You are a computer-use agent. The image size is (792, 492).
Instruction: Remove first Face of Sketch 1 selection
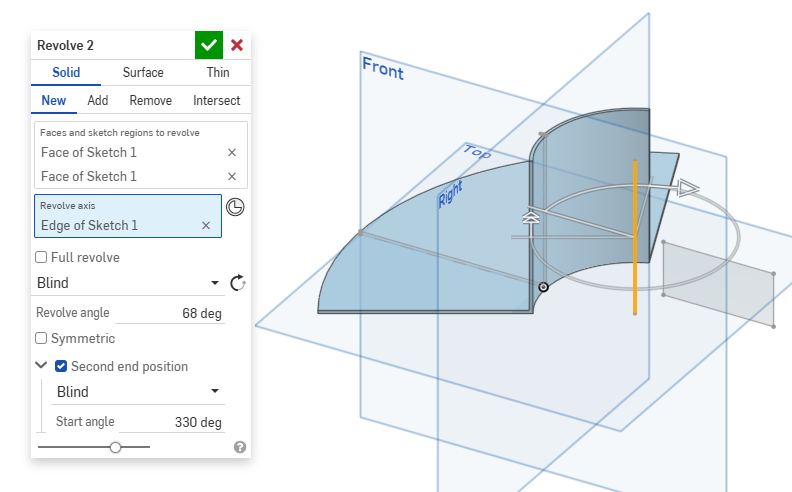tap(232, 152)
